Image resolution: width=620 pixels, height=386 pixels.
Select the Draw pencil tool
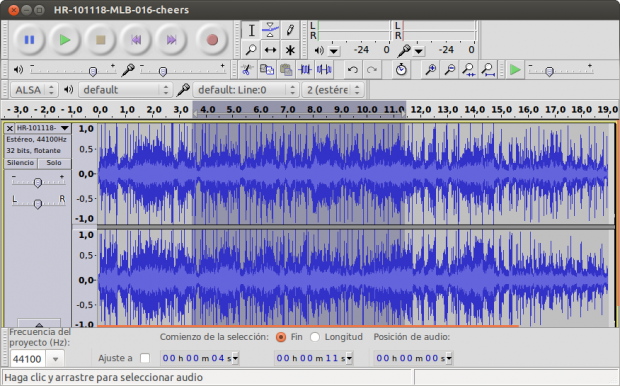(290, 30)
